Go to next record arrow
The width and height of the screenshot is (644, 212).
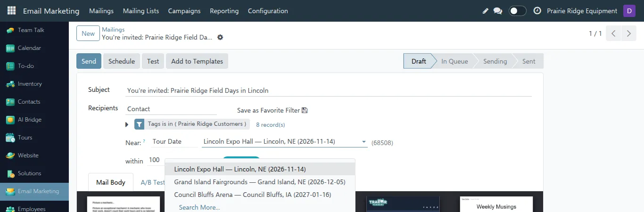coord(628,33)
